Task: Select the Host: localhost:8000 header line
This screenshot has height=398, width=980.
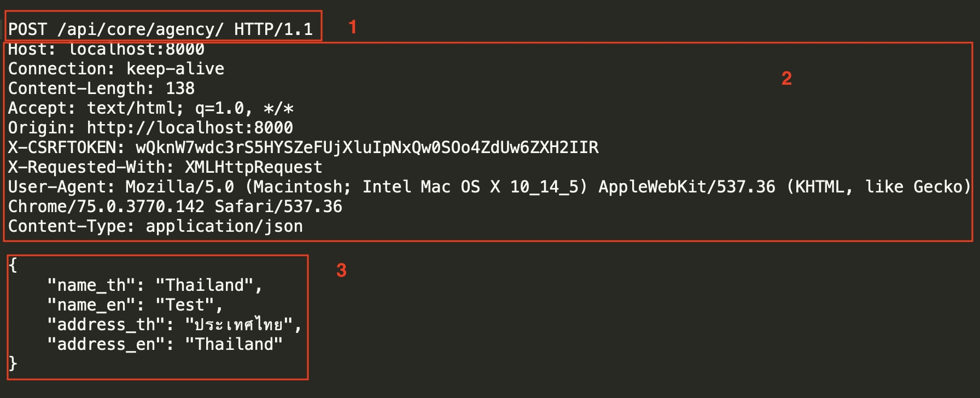Action: pyautogui.click(x=106, y=49)
